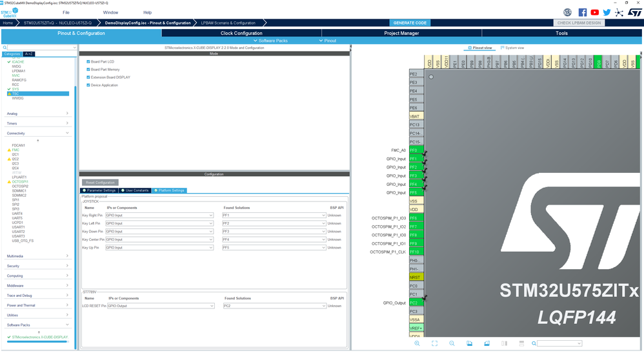Click the PC13 pin on the chip
Viewport: 644px width, 353px height.
tap(416, 125)
